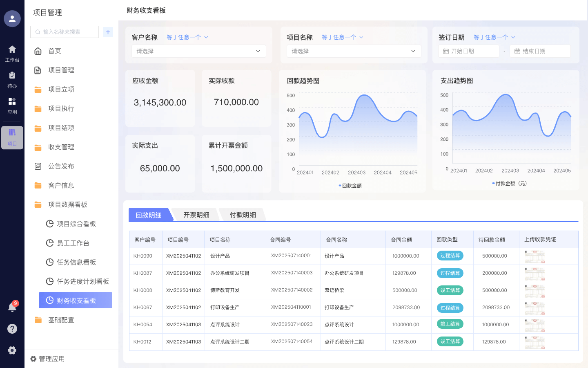
Task: Open the settings gear icon in sidebar
Action: point(12,350)
